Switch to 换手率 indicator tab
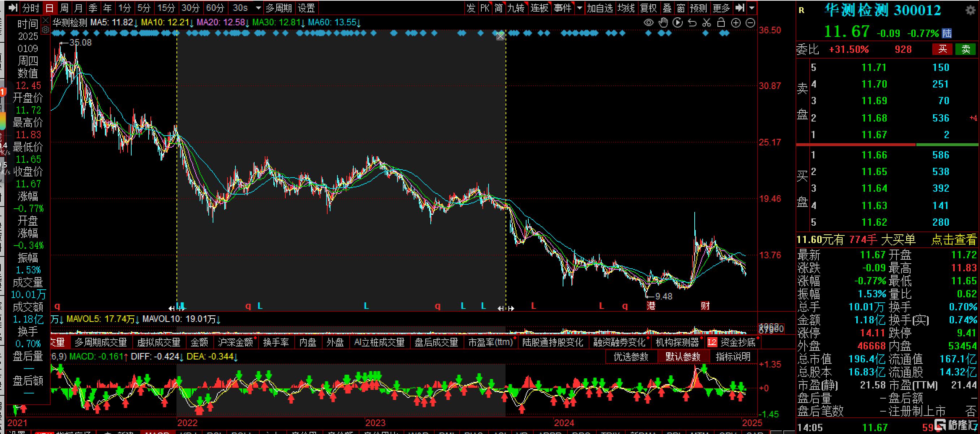This screenshot has width=980, height=434. [276, 342]
